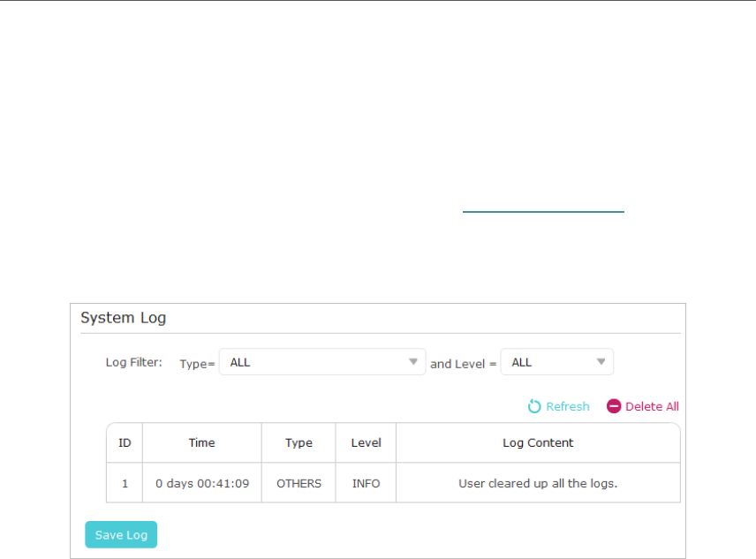
Task: Click 'User cleared up all the logs.' entry
Action: point(538,483)
